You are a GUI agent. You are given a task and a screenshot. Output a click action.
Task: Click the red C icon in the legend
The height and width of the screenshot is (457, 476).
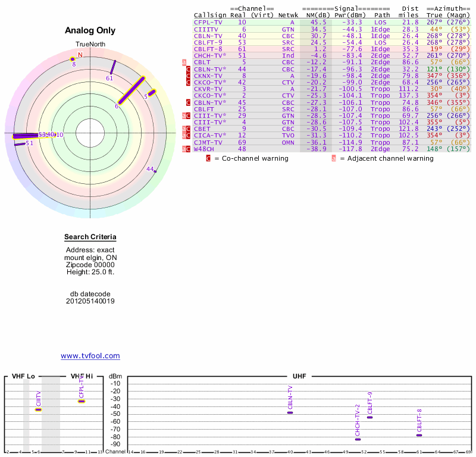click(x=208, y=158)
